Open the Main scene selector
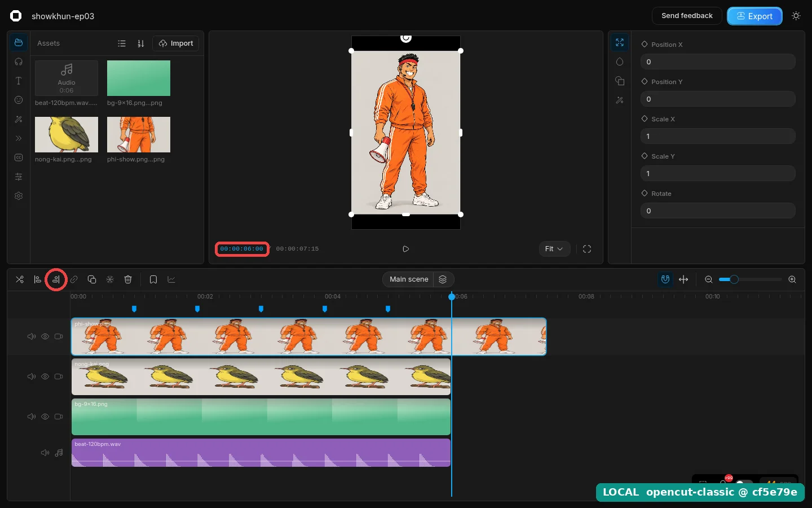Image resolution: width=812 pixels, height=508 pixels. pos(409,279)
